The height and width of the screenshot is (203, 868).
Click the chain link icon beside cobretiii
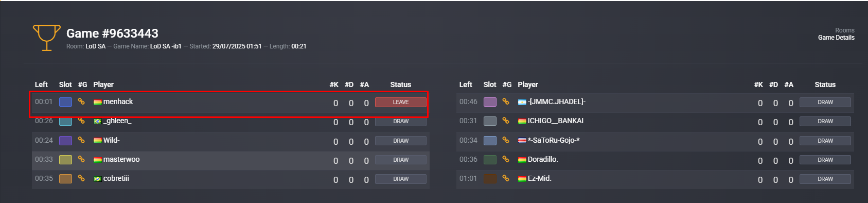[x=81, y=178]
